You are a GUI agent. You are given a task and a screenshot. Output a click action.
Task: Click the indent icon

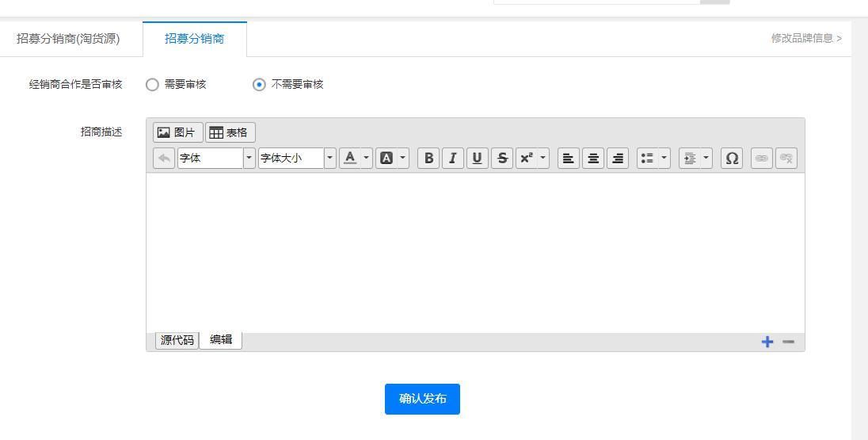(x=690, y=159)
